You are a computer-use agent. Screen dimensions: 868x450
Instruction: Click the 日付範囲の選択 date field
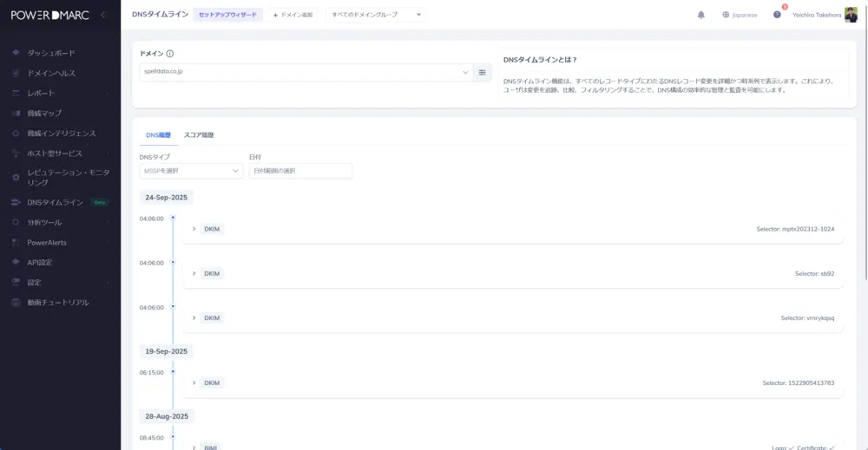(300, 171)
